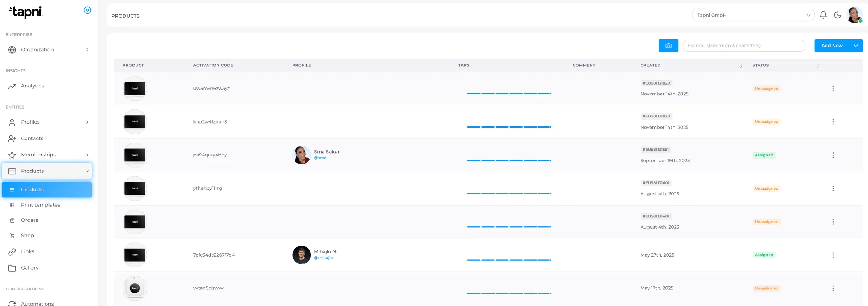Go to Shop in sidebar
This screenshot has width=868, height=306.
coord(47,236)
